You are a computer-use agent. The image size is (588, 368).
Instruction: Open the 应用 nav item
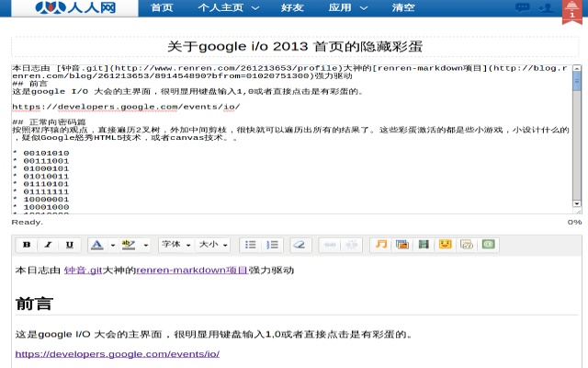pyautogui.click(x=340, y=7)
